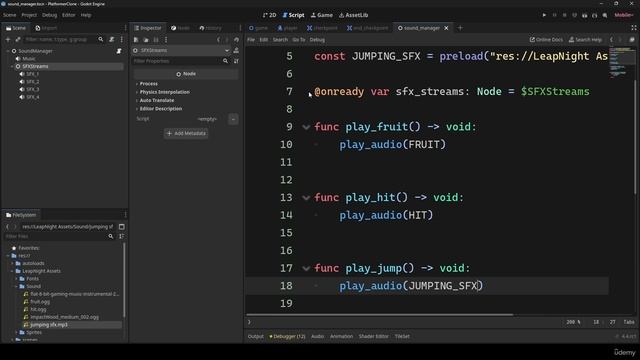Fold the play_hit function

(306, 198)
